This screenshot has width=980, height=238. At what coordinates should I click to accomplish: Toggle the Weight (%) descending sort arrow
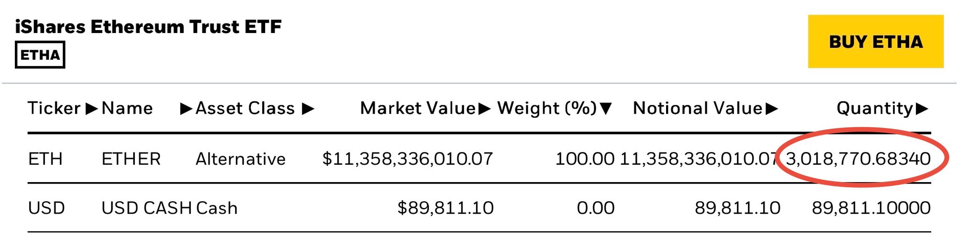tap(606, 109)
